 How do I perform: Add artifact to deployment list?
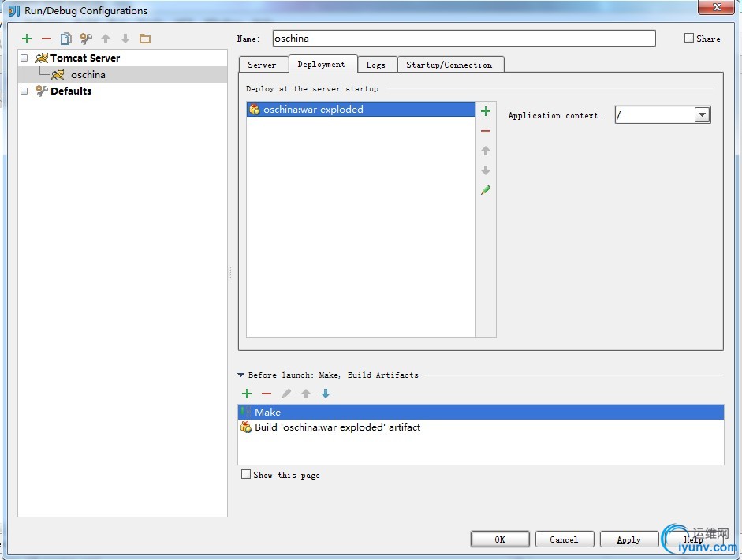coord(486,111)
